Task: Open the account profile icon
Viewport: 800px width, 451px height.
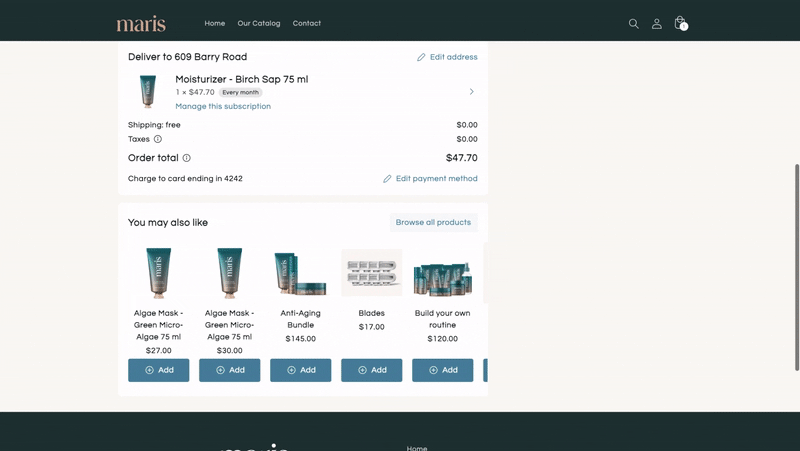Action: coord(657,23)
